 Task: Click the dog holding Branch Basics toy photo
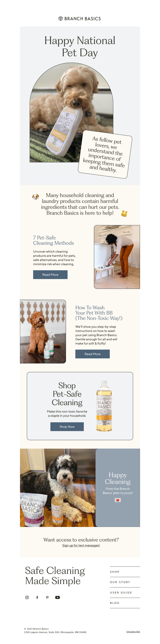coord(71,112)
